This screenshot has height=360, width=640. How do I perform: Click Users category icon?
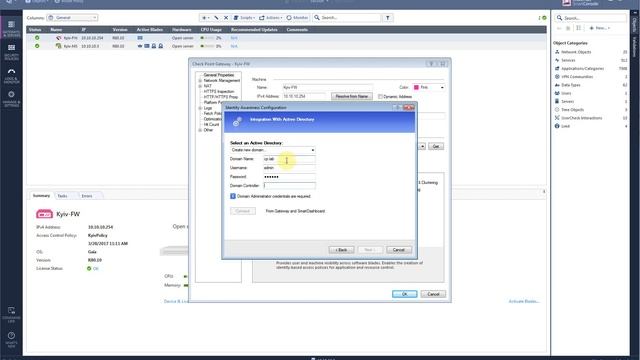pyautogui.click(x=557, y=93)
